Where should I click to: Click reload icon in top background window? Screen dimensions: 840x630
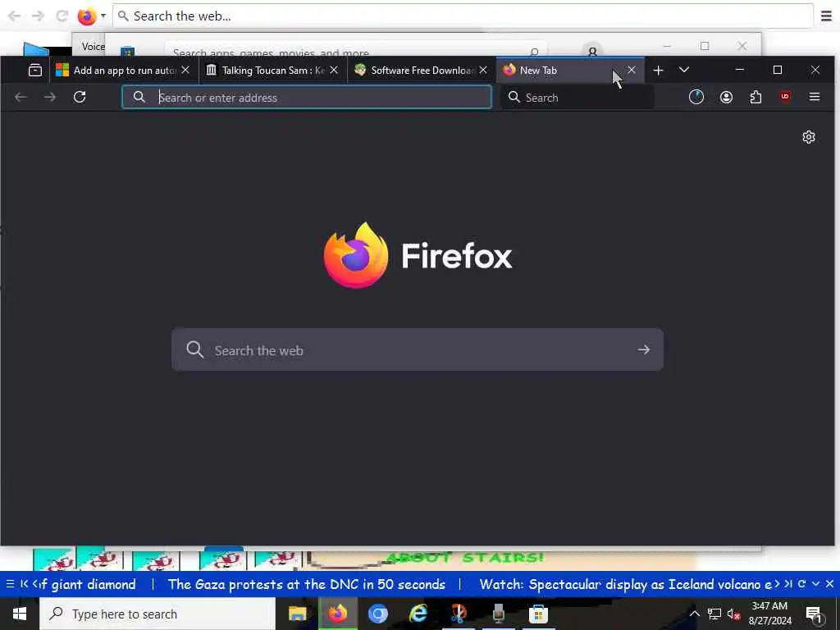62,16
